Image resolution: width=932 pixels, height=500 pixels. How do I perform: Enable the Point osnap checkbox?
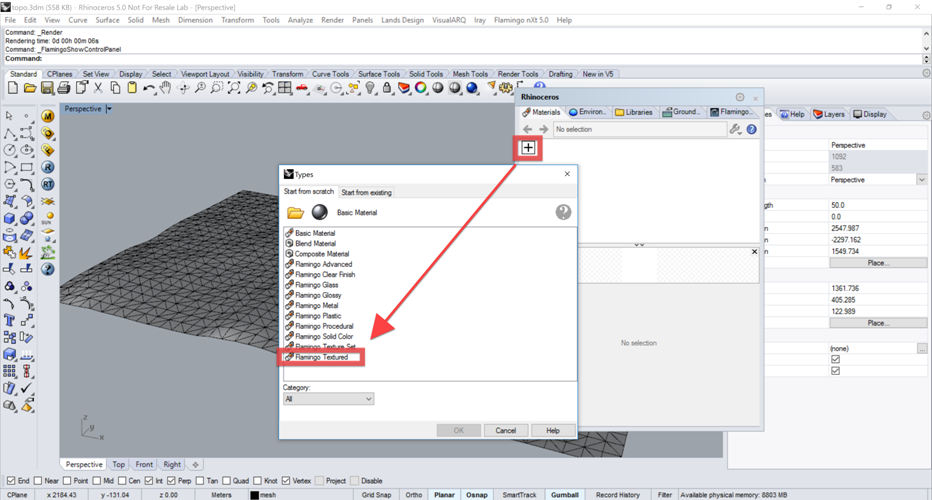point(67,480)
